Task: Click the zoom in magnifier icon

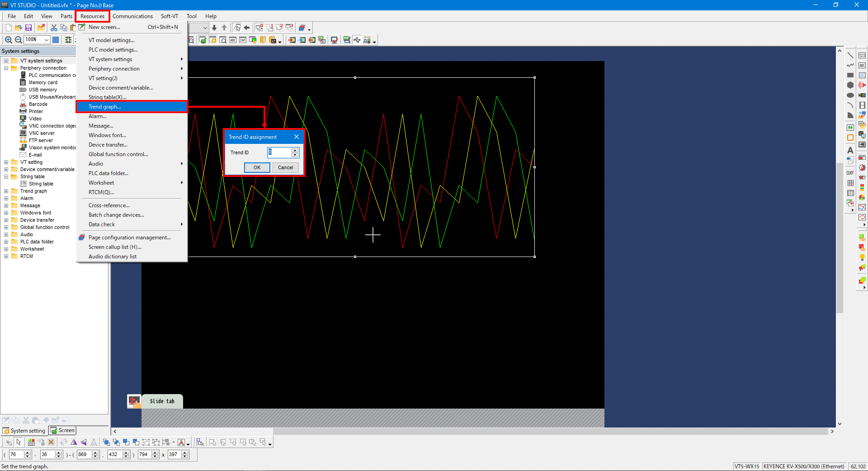Action: click(8, 40)
